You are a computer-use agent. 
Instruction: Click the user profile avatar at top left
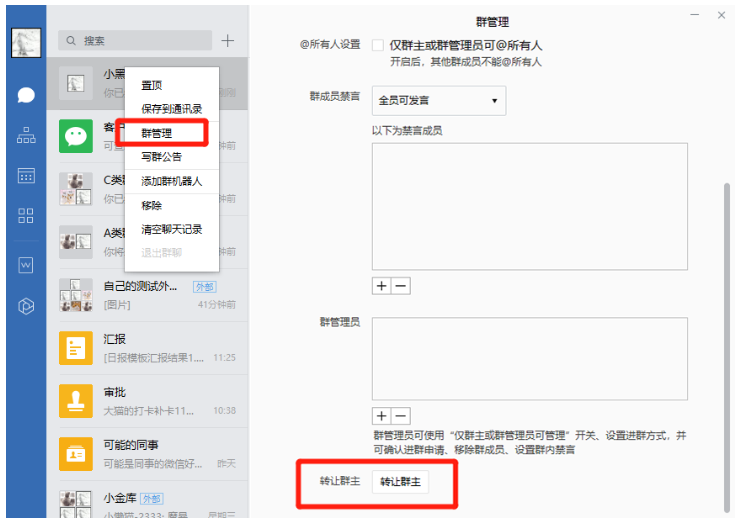coord(26,43)
